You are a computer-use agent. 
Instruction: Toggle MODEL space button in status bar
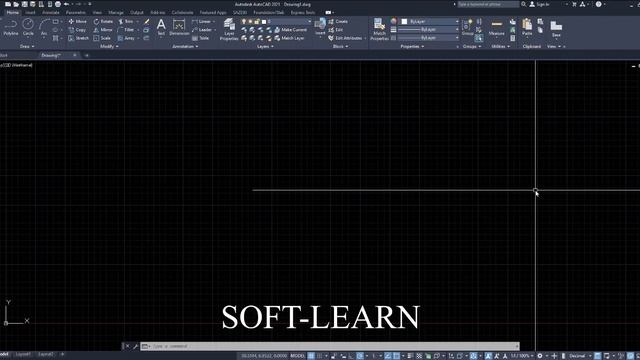coord(298,356)
